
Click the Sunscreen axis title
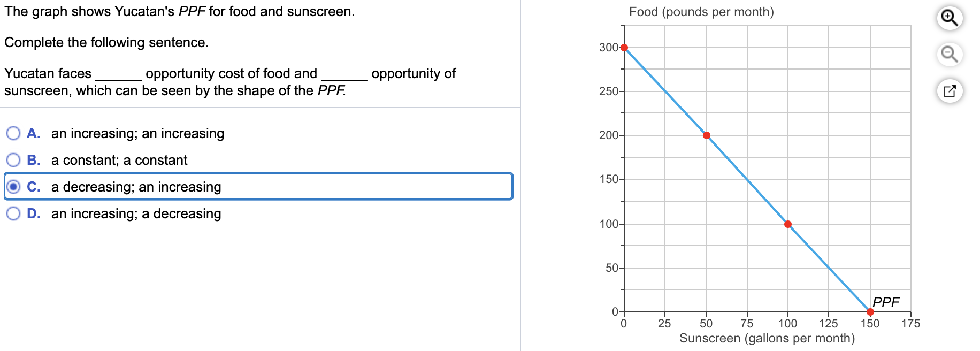[767, 338]
